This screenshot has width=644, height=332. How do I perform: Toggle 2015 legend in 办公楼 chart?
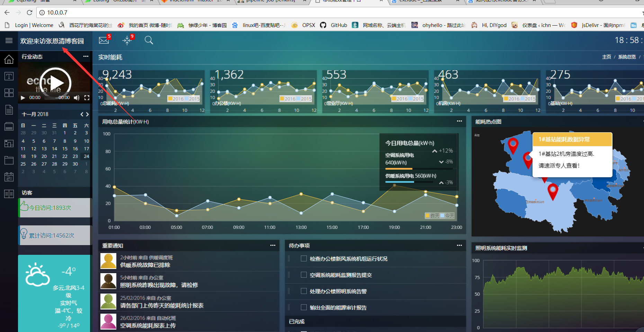(304, 99)
